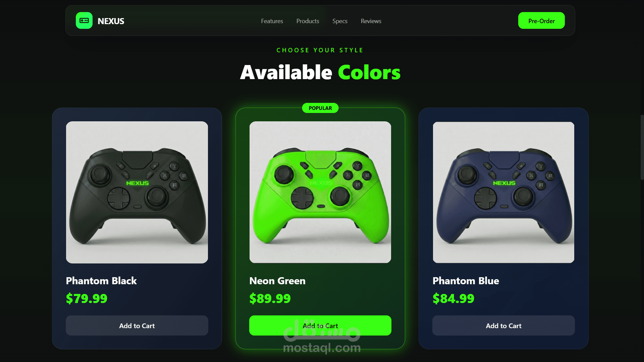The height and width of the screenshot is (362, 644).
Task: Add Neon Green to cart
Action: click(320, 325)
